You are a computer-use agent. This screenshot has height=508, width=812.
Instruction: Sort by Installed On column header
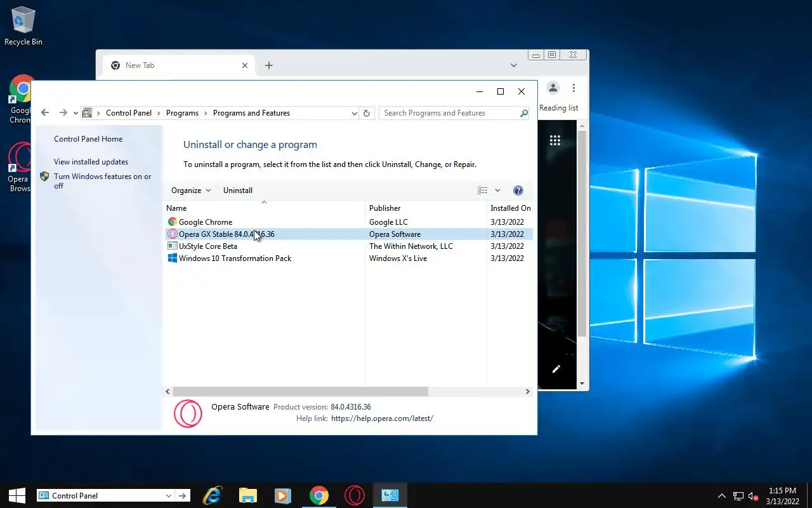(x=510, y=208)
